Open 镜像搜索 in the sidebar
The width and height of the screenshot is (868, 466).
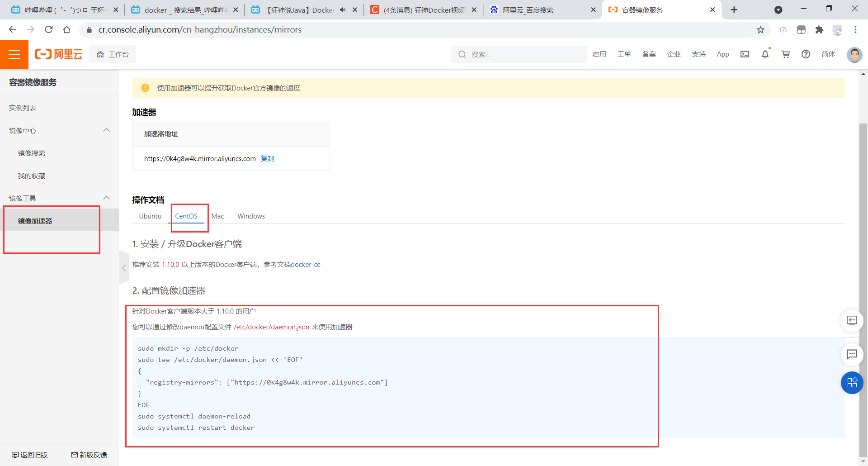32,153
